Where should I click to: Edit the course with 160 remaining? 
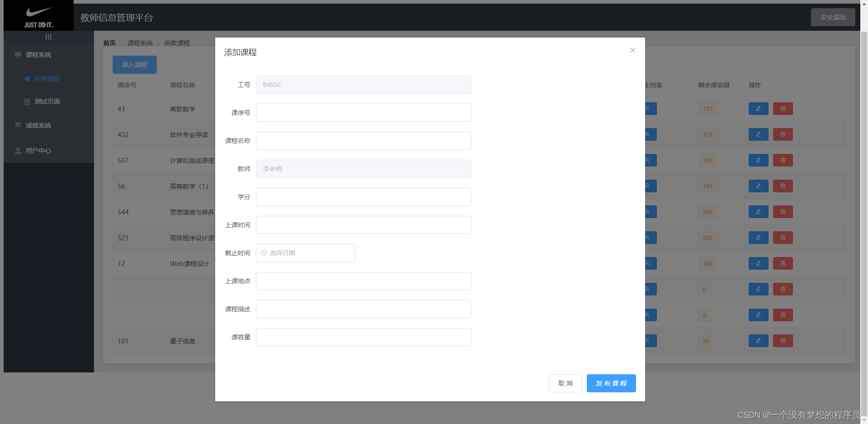coord(759,263)
